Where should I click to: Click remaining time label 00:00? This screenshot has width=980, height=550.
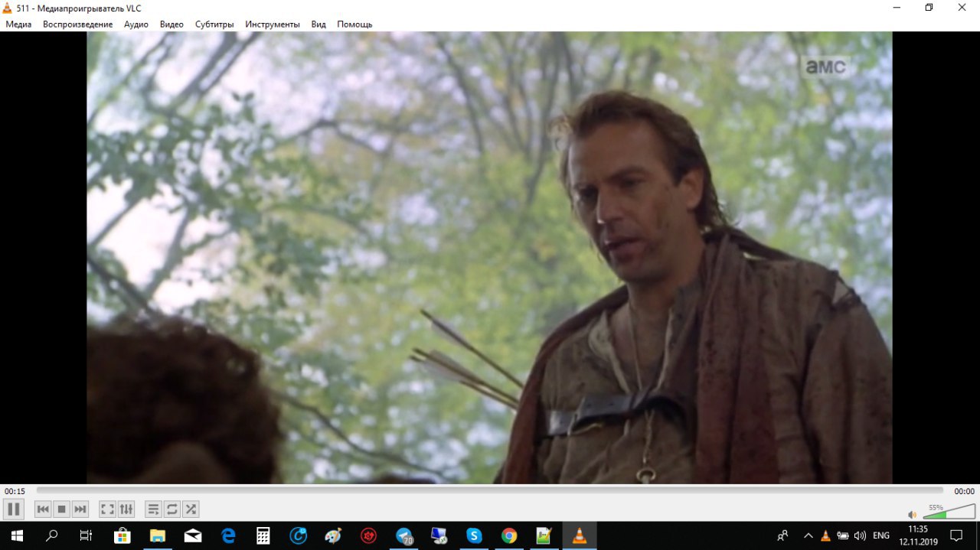point(964,491)
